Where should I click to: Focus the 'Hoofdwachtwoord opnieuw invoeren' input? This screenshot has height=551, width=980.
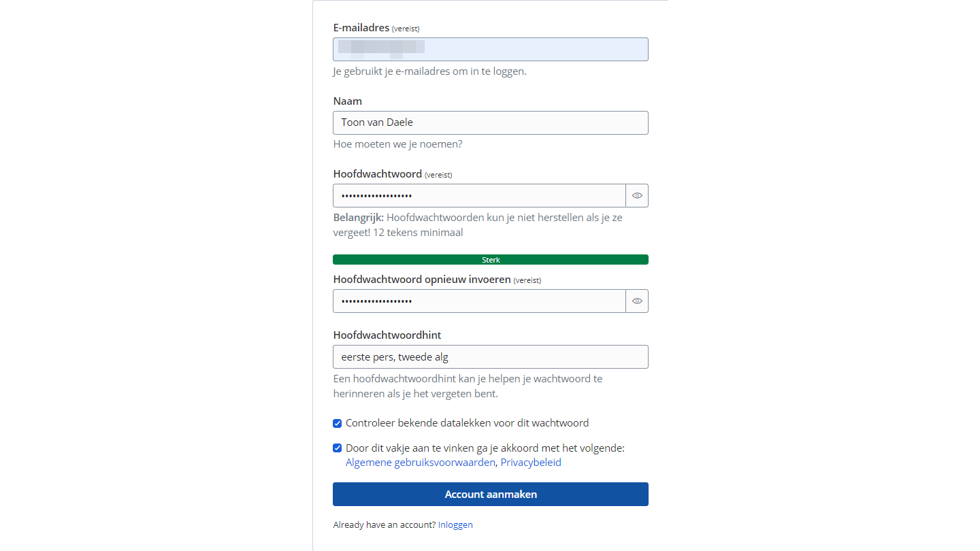point(478,301)
